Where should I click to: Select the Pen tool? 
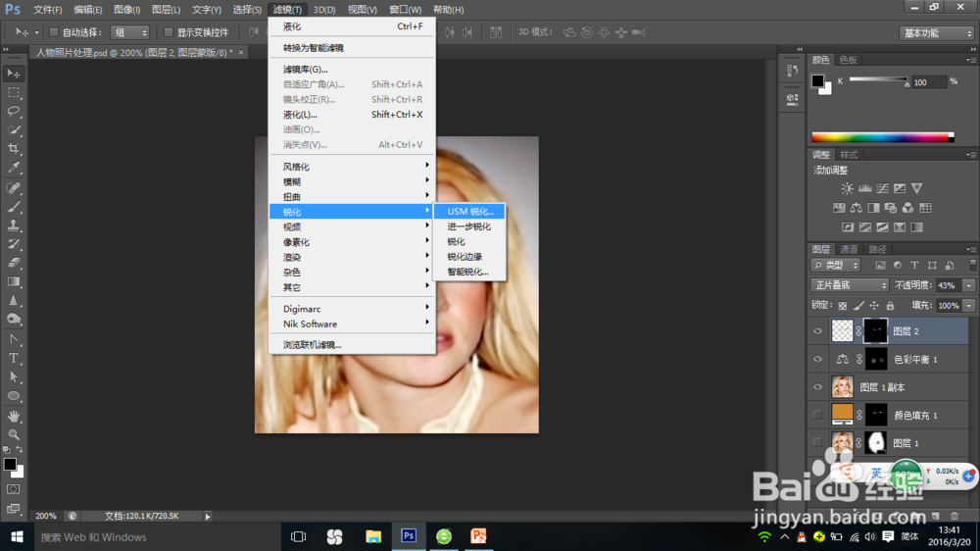[14, 339]
